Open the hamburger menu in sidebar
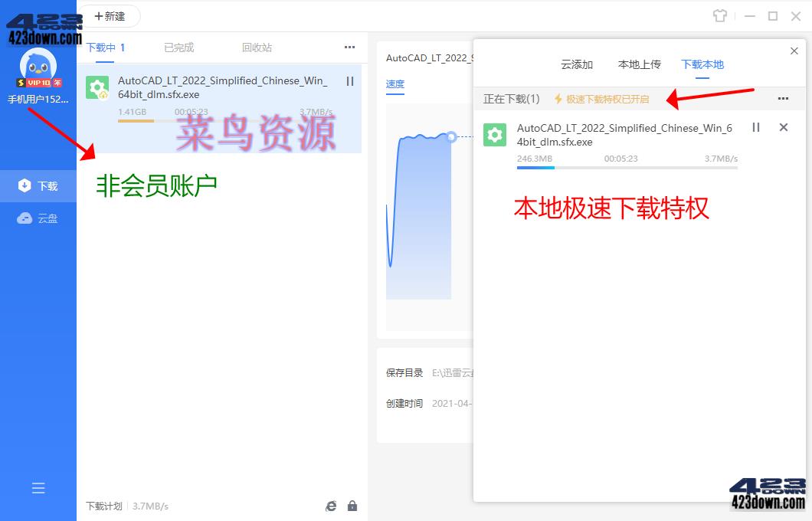 click(38, 488)
